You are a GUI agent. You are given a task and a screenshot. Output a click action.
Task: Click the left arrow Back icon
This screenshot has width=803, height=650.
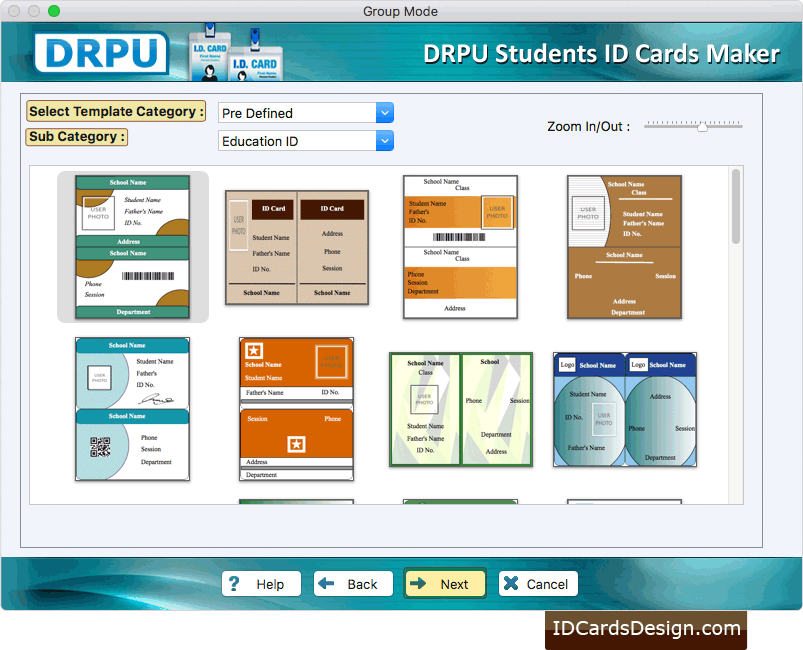point(326,583)
